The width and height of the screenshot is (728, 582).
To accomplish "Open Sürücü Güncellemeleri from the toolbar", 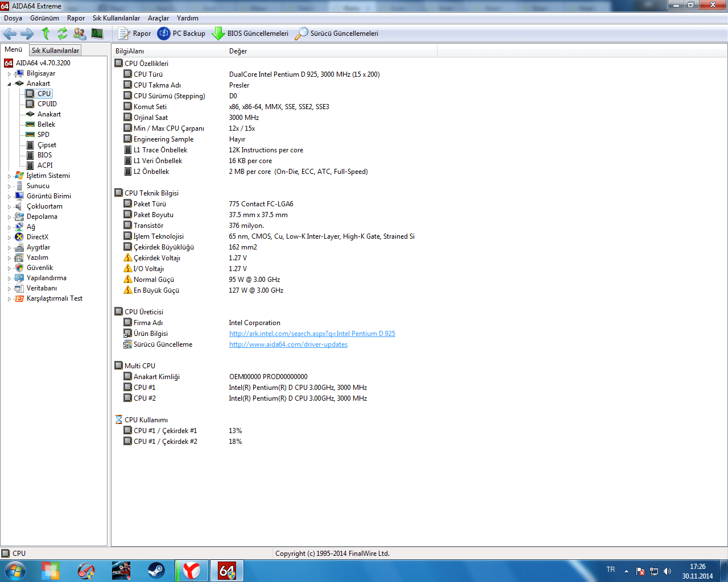I will [336, 34].
